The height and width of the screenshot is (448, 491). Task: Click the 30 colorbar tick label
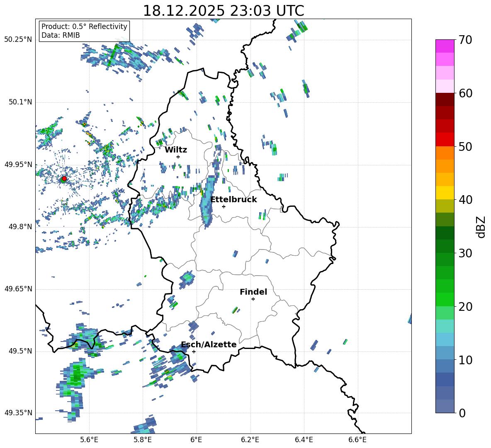click(465, 253)
